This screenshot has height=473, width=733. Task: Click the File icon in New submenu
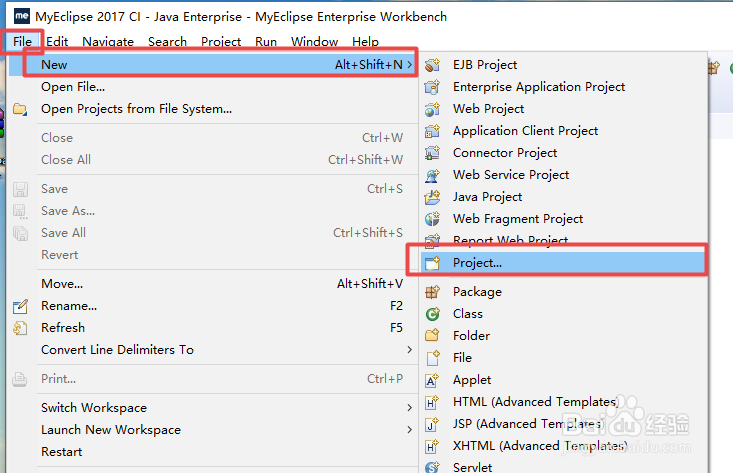(432, 358)
